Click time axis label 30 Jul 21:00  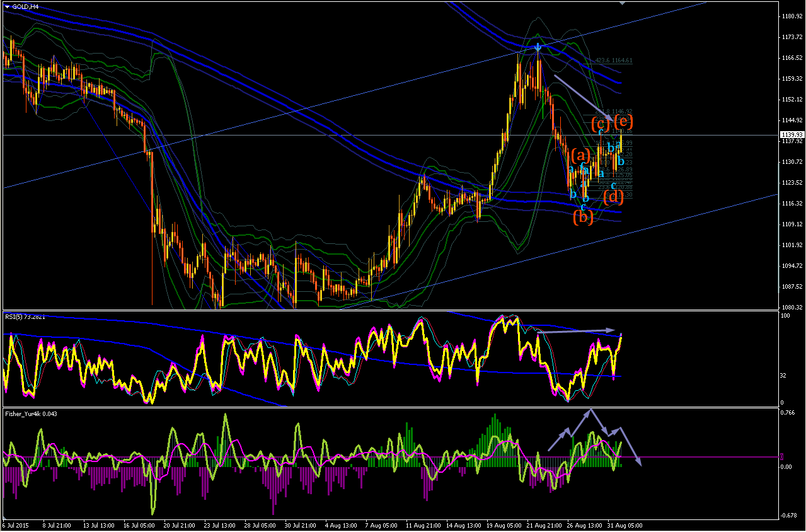pos(299,524)
